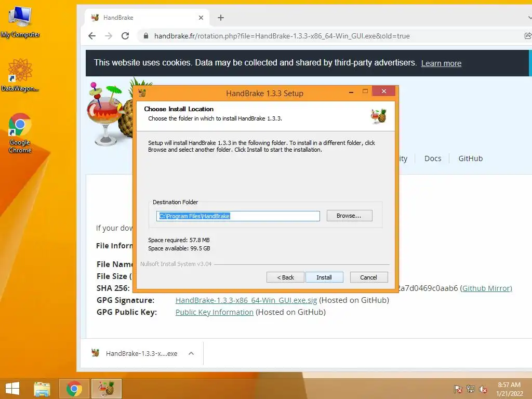Screen dimensions: 532x399
Task: Open a new Chrome tab
Action: pos(220,18)
